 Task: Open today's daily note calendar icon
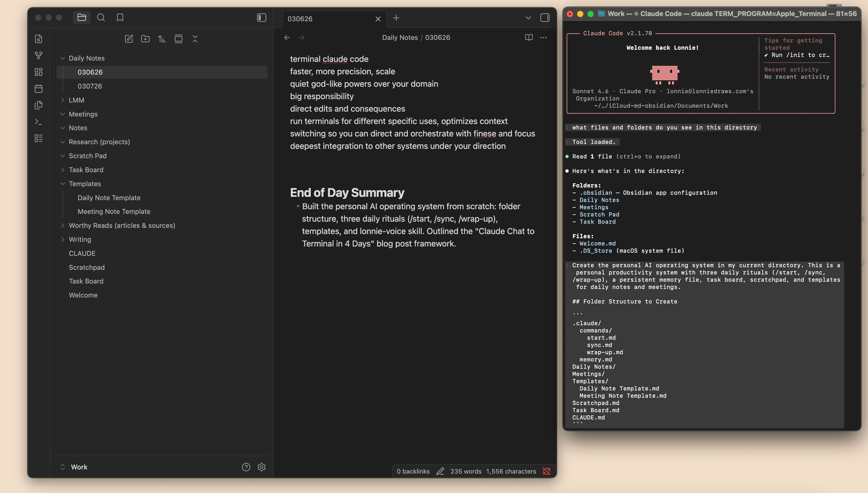tap(39, 88)
